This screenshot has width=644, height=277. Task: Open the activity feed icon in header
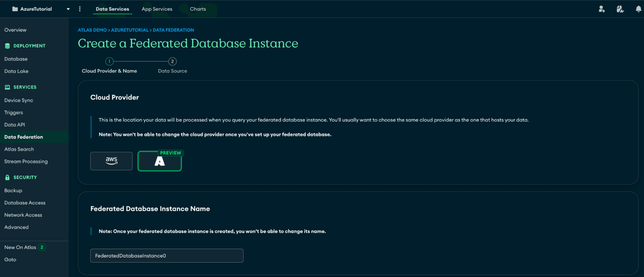[x=620, y=9]
